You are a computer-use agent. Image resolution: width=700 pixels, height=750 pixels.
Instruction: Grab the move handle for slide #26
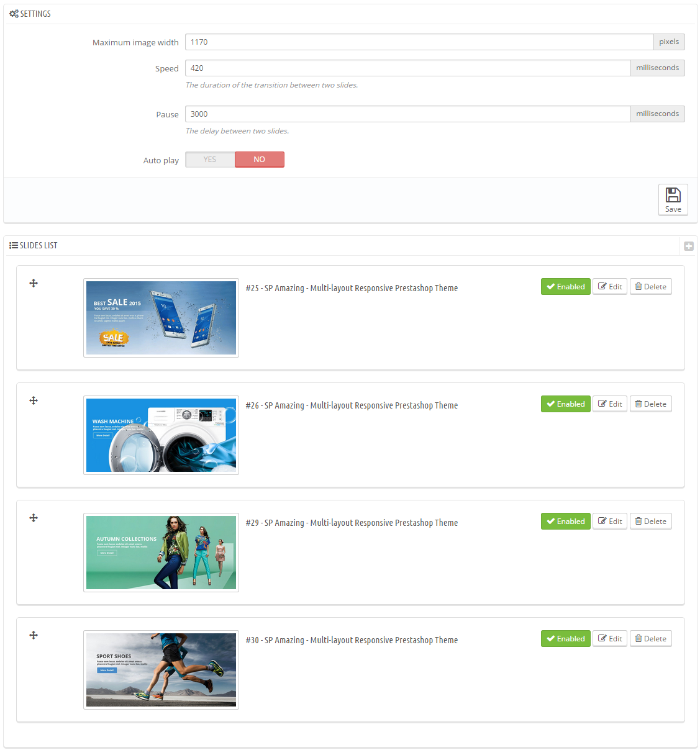click(x=34, y=400)
